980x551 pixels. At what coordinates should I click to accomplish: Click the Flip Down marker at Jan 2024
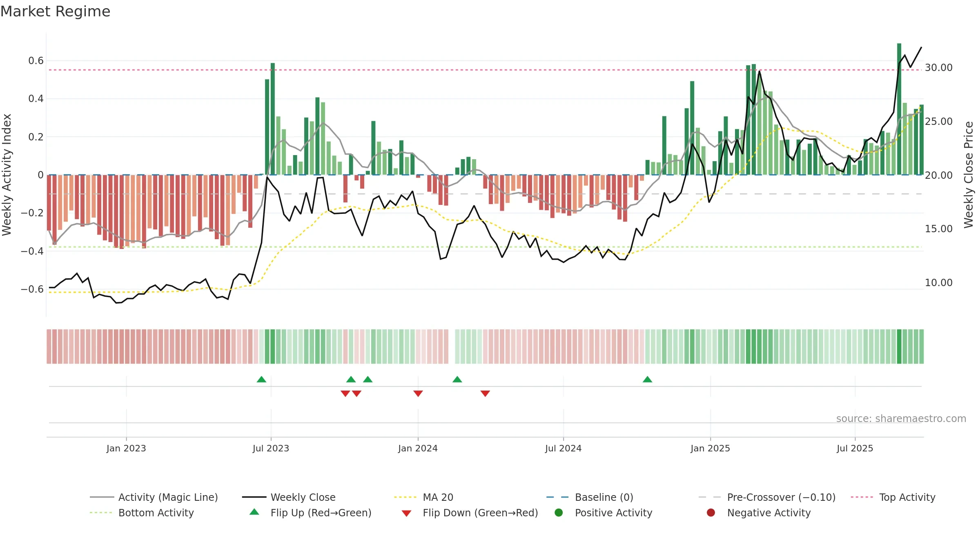pos(418,393)
